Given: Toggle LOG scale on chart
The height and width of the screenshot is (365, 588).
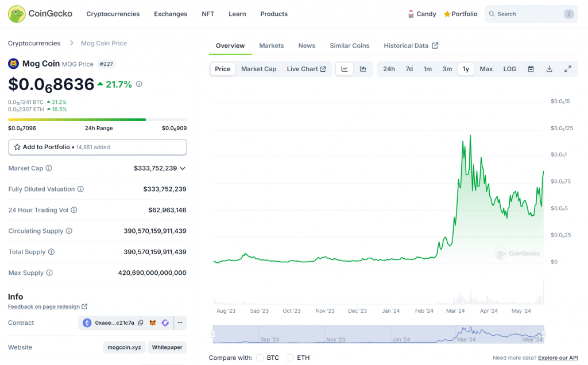Looking at the screenshot, I should 509,69.
